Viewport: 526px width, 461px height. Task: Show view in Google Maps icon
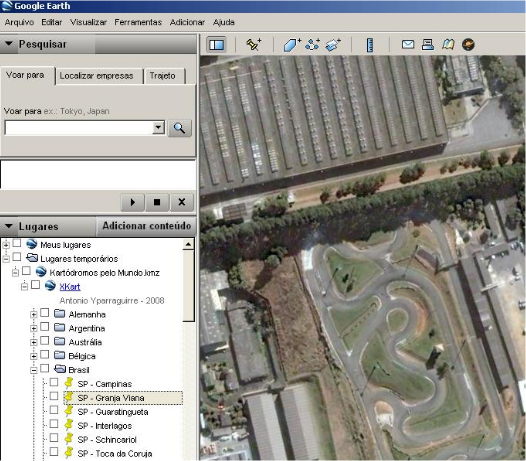pyautogui.click(x=448, y=44)
